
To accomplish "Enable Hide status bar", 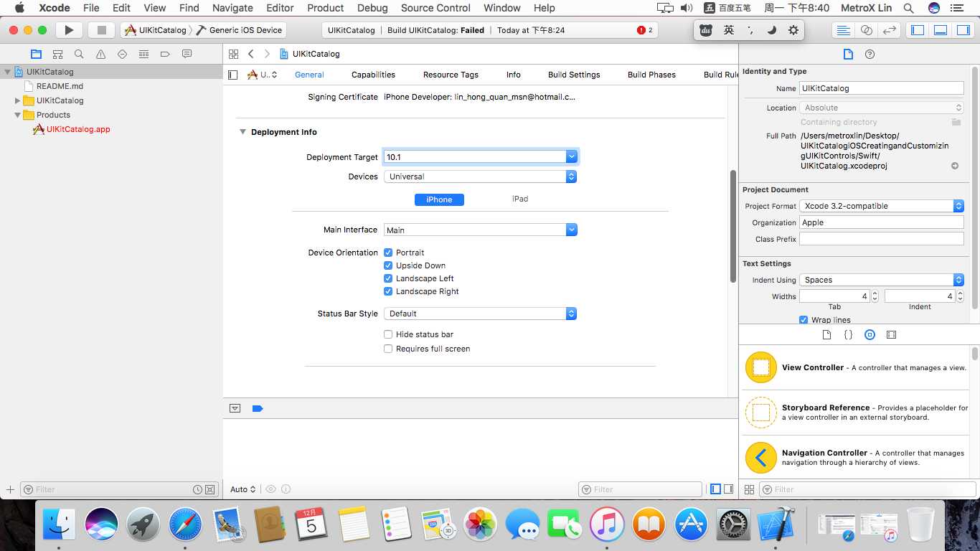I will click(x=388, y=334).
